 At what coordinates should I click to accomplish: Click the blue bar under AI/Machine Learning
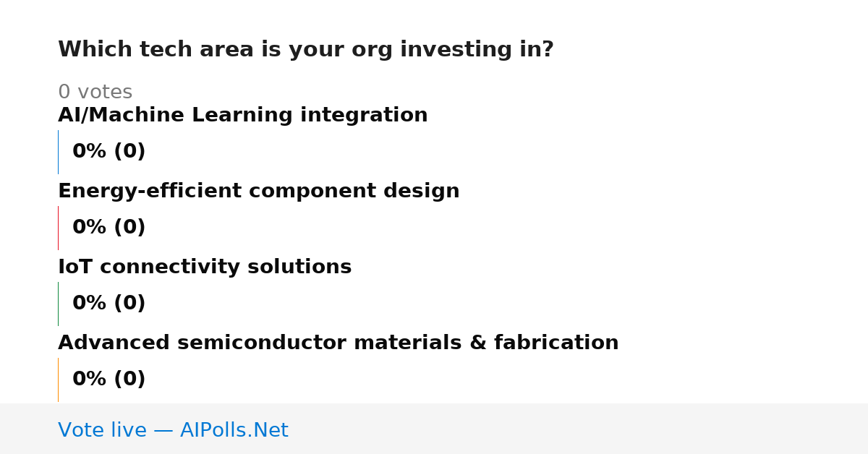(58, 152)
